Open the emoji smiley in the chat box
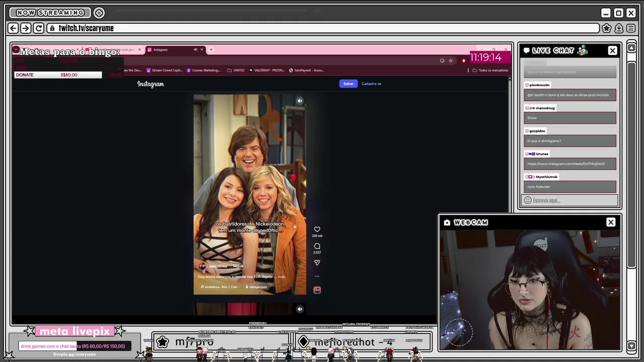This screenshot has width=644, height=362. 528,201
